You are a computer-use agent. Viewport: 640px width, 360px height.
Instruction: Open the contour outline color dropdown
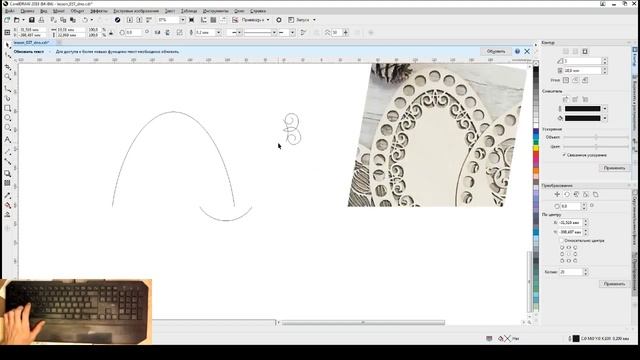click(604, 109)
